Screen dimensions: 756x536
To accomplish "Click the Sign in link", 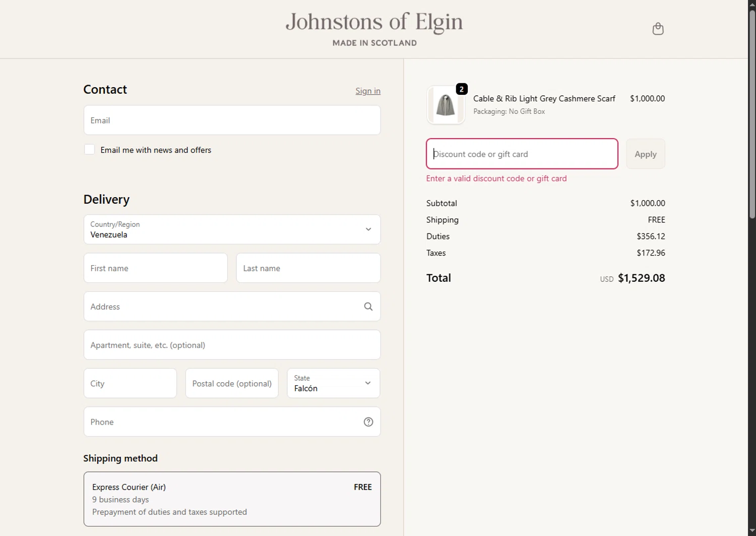I will (368, 91).
